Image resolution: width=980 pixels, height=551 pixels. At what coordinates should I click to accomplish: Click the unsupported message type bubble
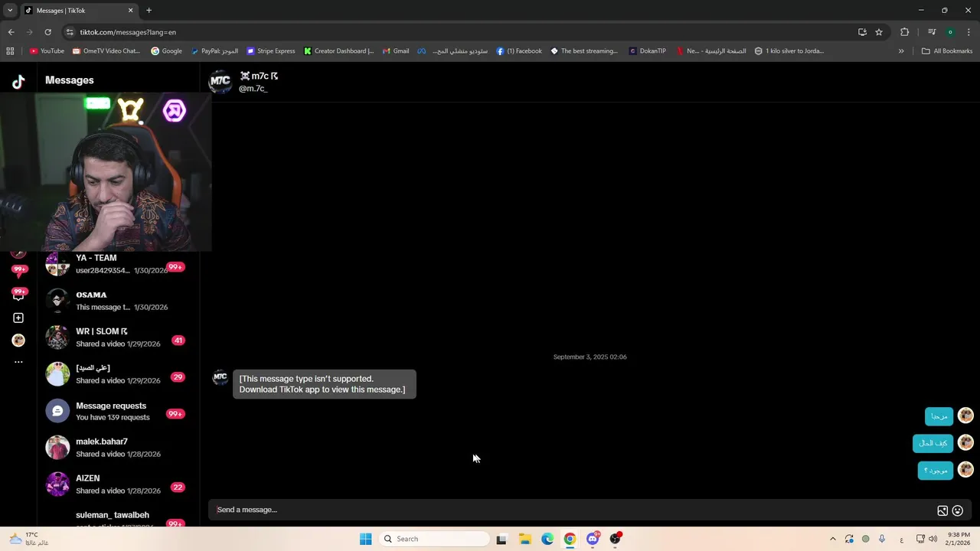coord(324,384)
